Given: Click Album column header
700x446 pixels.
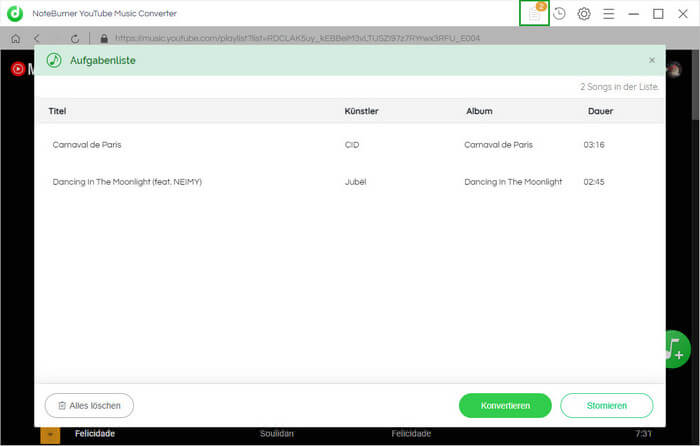Looking at the screenshot, I should (x=479, y=111).
